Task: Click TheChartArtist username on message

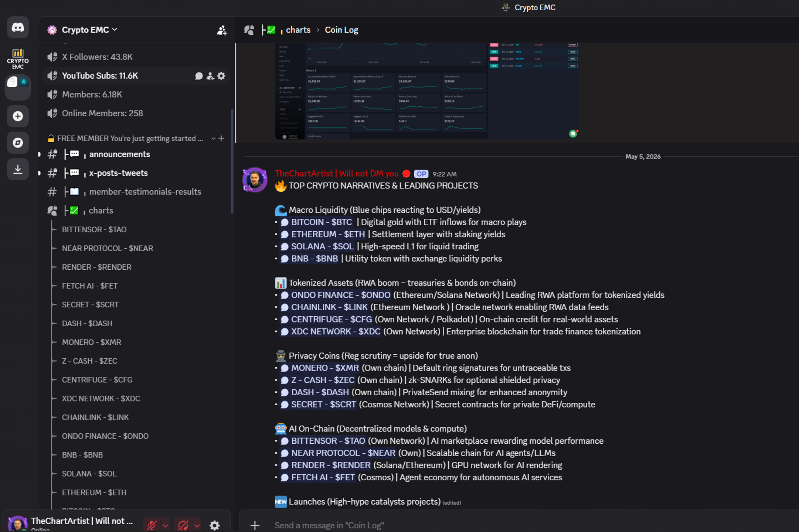Action: [337, 174]
